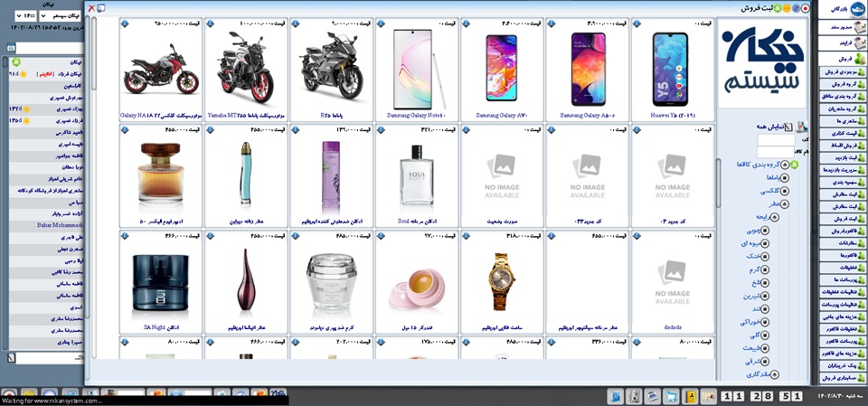868x406 pixels.
Task: Expand the ماندگاری subcategory node
Action: click(775, 375)
